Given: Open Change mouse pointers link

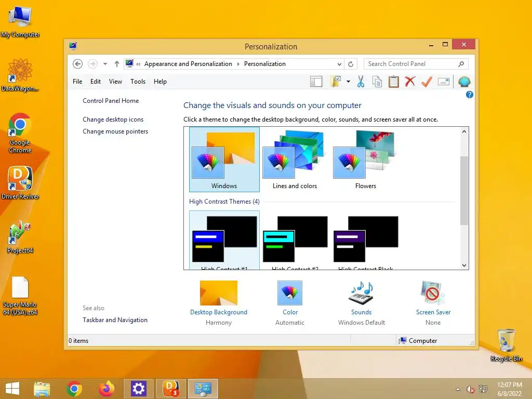Looking at the screenshot, I should point(115,131).
